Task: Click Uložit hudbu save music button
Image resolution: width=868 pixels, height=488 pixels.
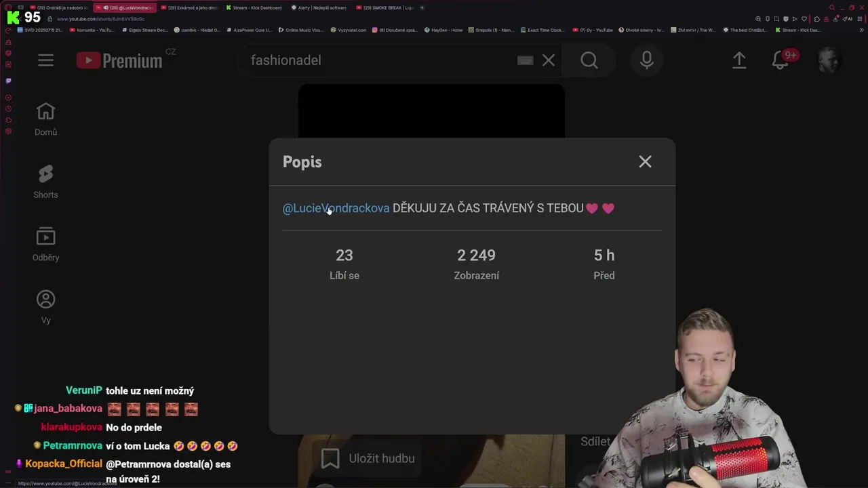Action: (368, 459)
